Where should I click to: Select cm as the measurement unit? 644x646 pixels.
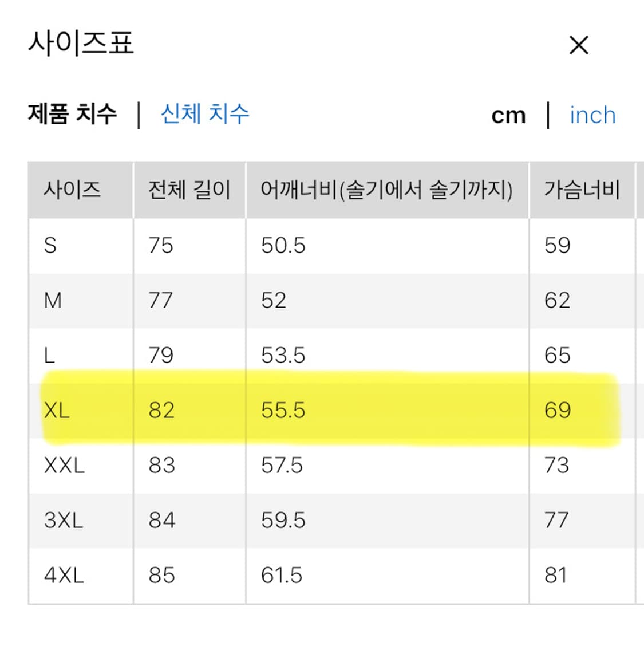[x=508, y=115]
